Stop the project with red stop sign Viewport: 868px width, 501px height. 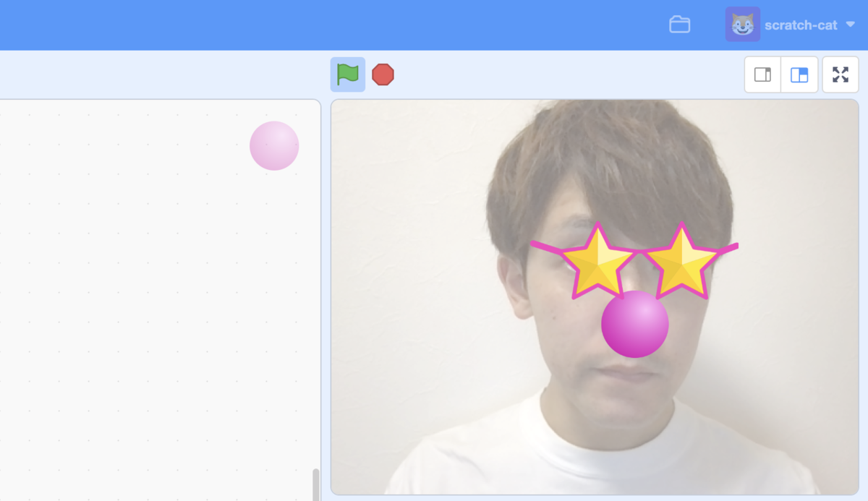click(x=383, y=74)
